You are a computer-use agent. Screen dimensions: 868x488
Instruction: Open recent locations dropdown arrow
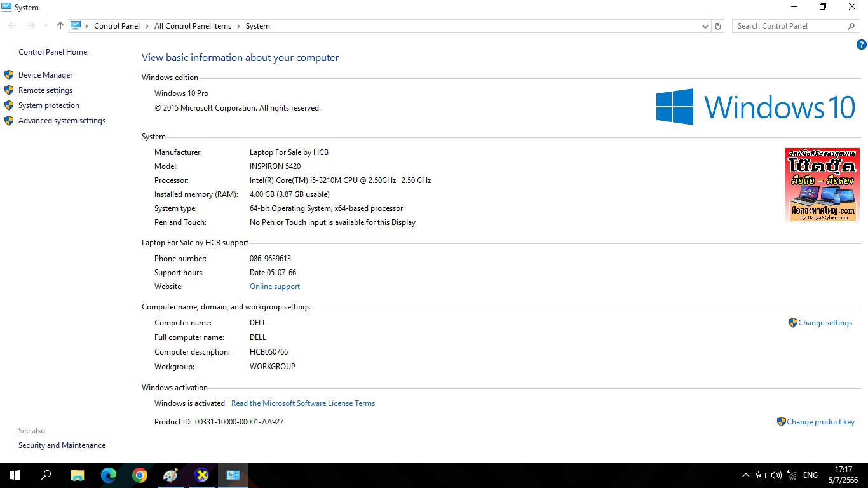click(46, 26)
